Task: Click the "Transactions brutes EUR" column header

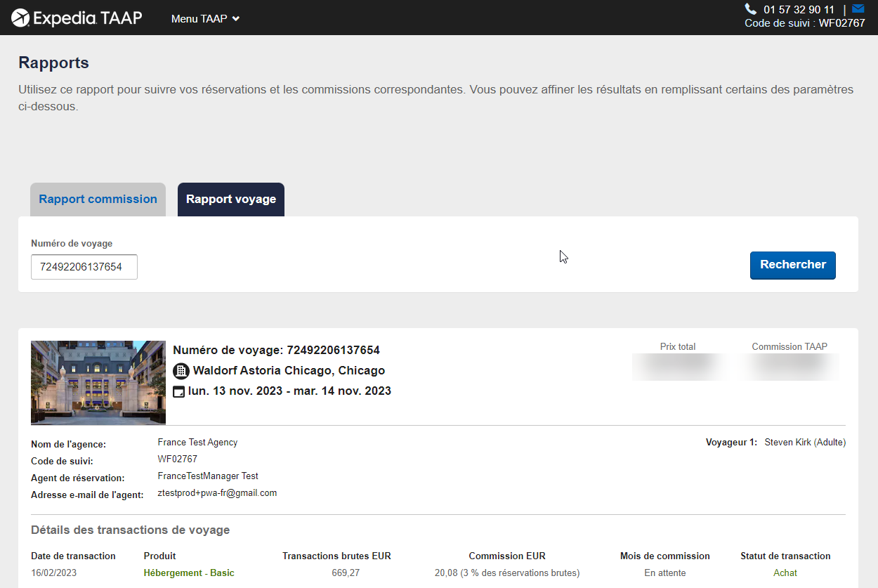Action: pyautogui.click(x=336, y=556)
